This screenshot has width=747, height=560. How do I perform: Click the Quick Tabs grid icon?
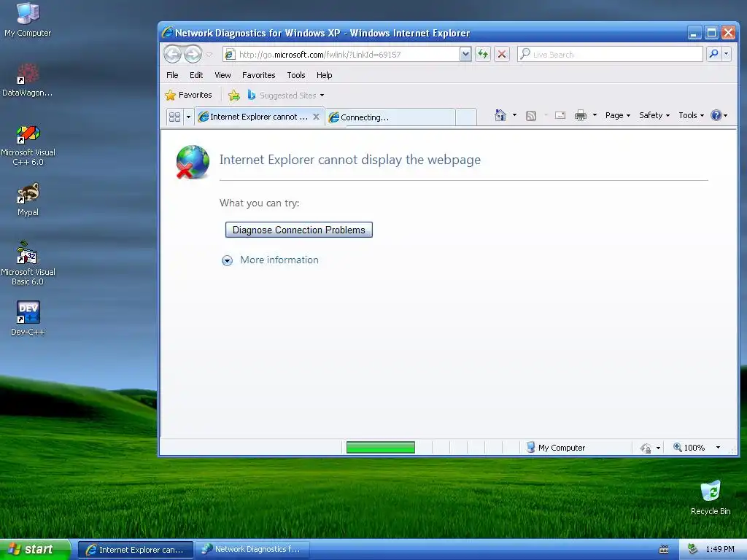point(175,117)
